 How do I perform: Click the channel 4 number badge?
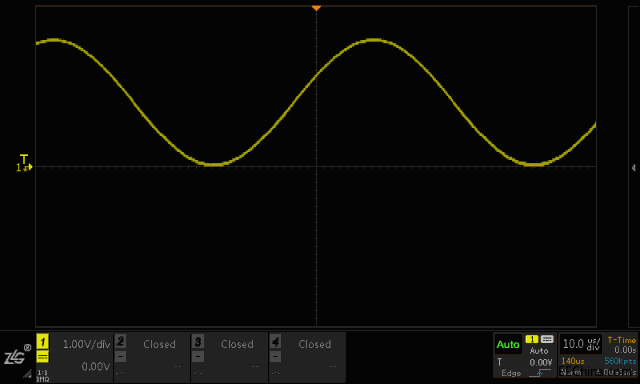click(x=276, y=341)
